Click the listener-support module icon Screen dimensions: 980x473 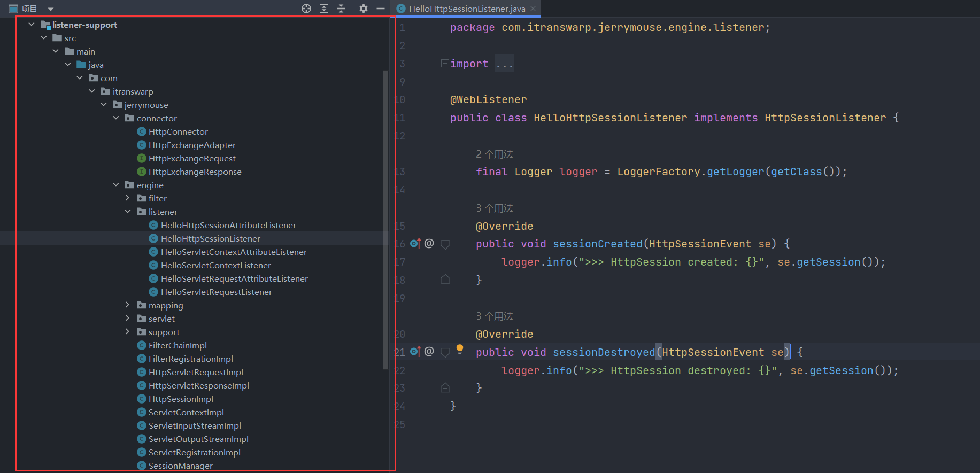tap(45, 25)
